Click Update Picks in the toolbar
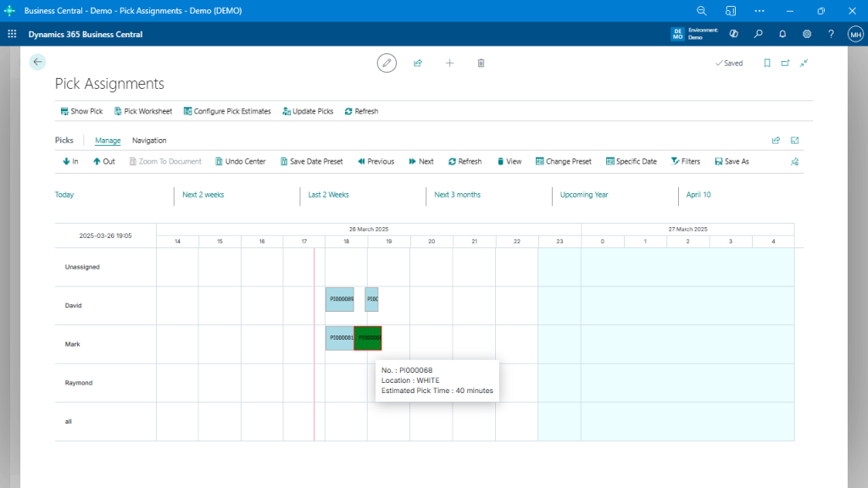 coord(307,111)
